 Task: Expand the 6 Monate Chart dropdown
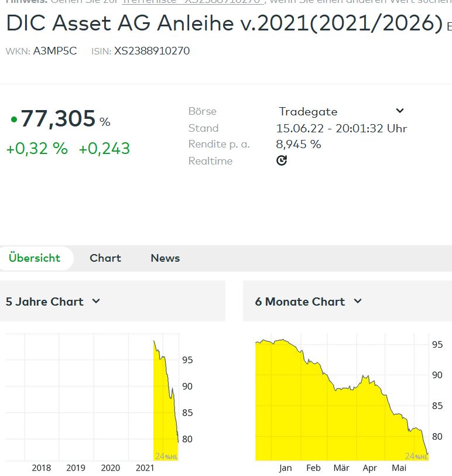357,301
